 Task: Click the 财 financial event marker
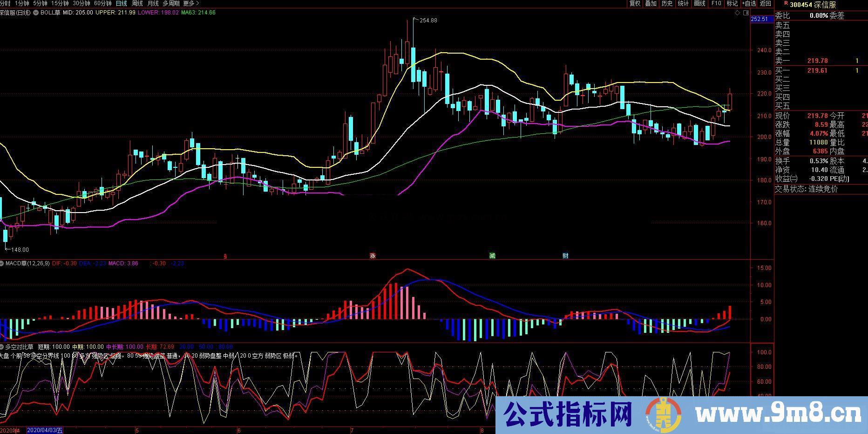565,256
